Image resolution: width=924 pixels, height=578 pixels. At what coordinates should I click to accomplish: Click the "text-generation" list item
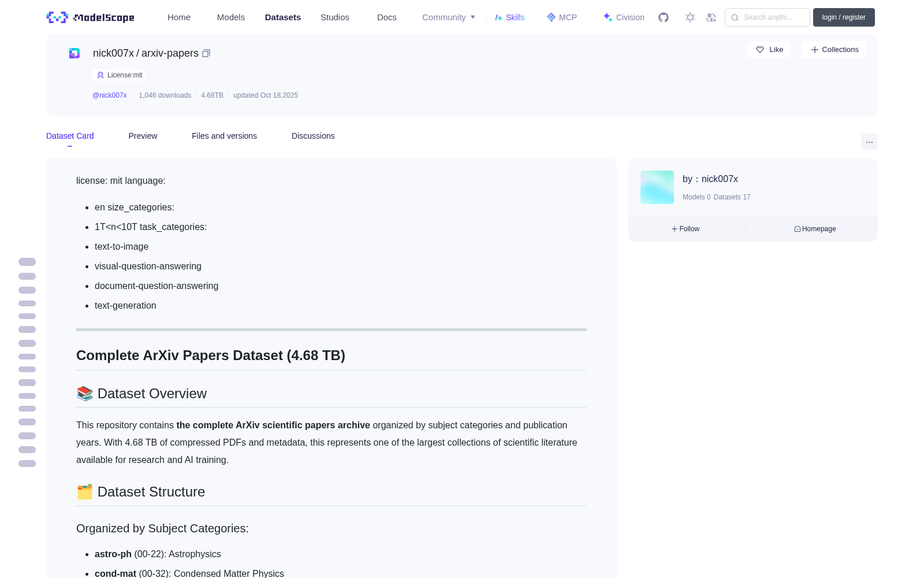[125, 306]
